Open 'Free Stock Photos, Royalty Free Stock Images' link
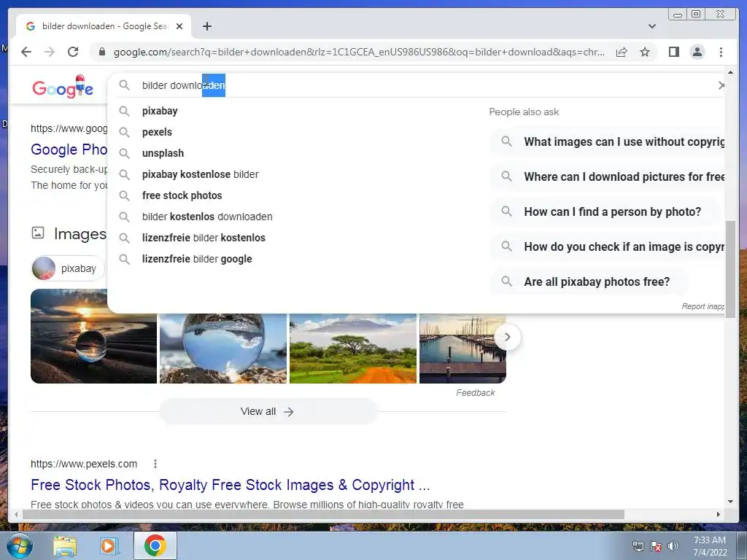This screenshot has height=560, width=747. pos(230,485)
